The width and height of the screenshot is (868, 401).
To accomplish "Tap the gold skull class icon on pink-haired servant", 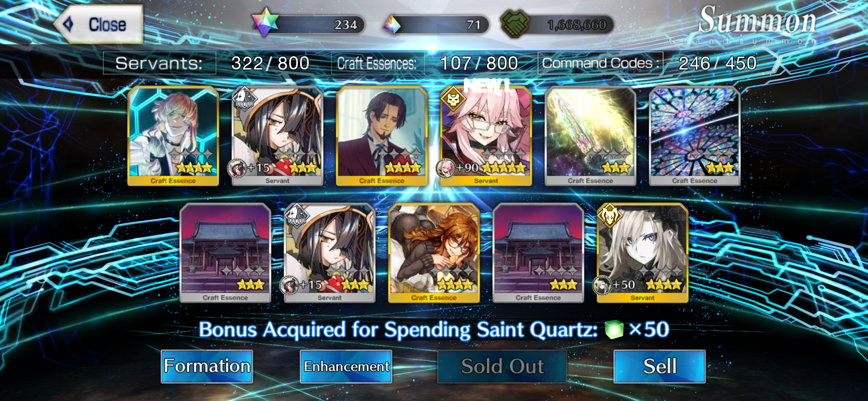I will (x=453, y=99).
